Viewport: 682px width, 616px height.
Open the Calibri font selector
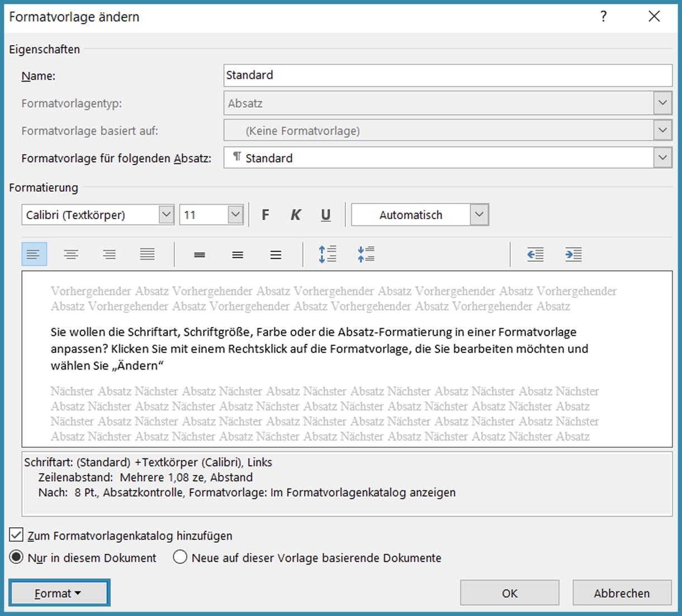click(x=165, y=214)
